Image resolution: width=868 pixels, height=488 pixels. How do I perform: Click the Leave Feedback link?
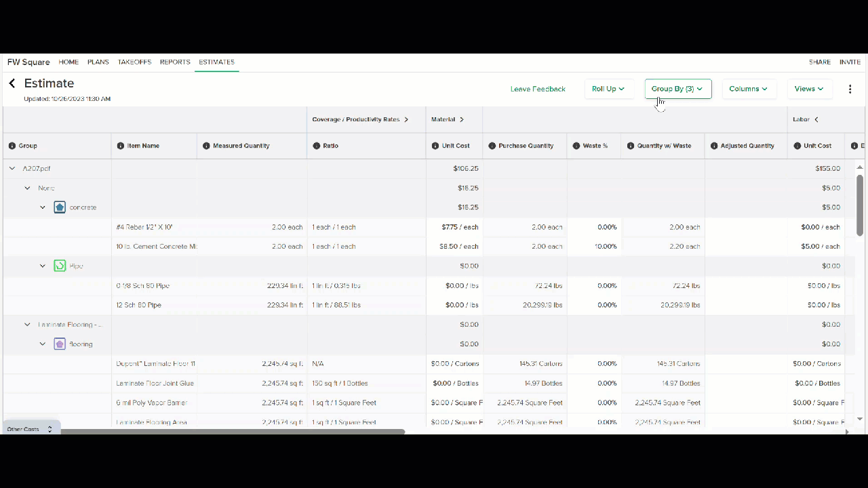click(538, 89)
